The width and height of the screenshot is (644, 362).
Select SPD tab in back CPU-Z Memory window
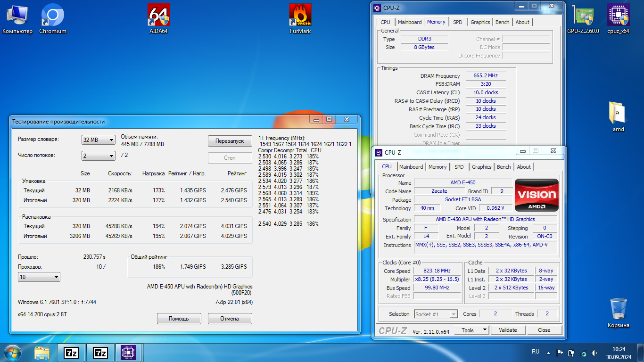(x=458, y=22)
